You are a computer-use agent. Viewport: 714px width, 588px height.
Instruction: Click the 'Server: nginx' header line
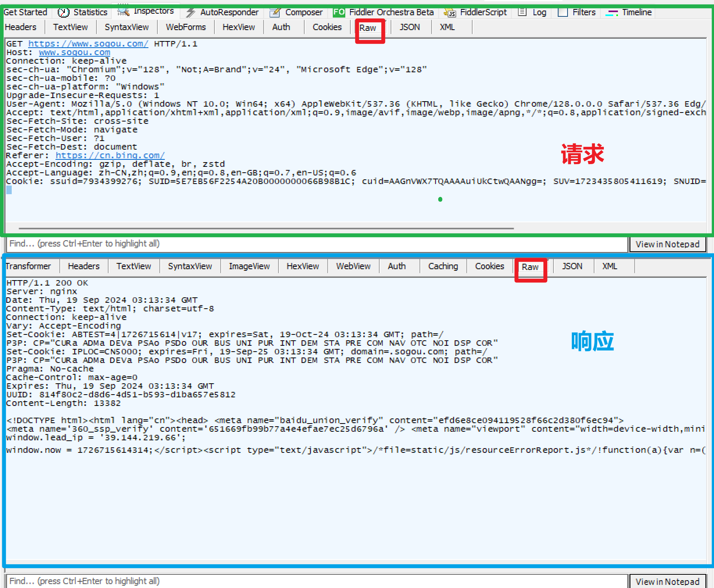coord(42,291)
